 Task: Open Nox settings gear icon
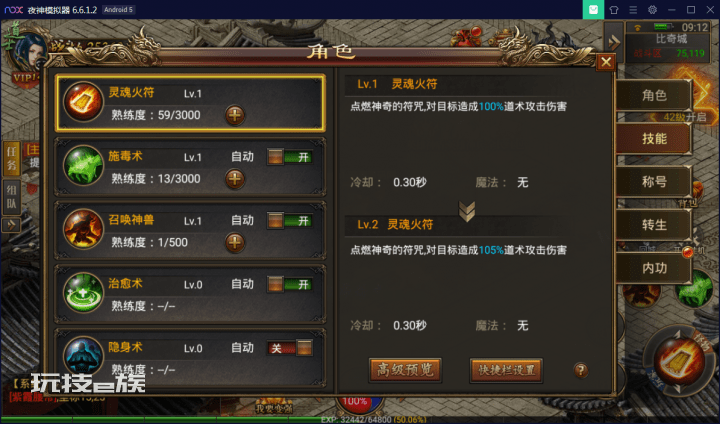652,10
